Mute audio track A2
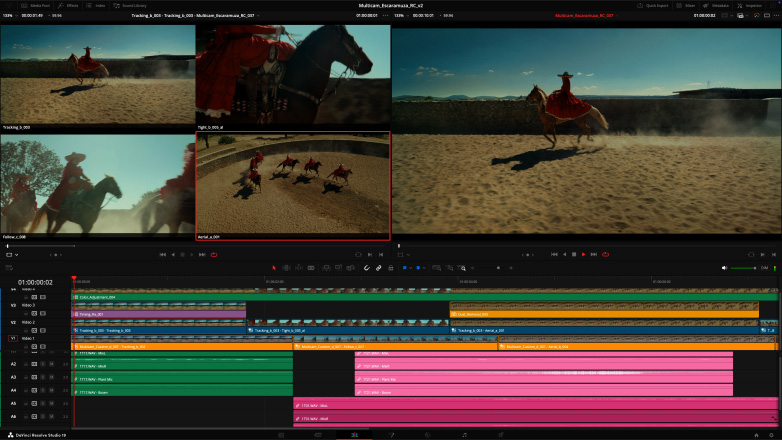This screenshot has height=440, width=782. coord(52,365)
